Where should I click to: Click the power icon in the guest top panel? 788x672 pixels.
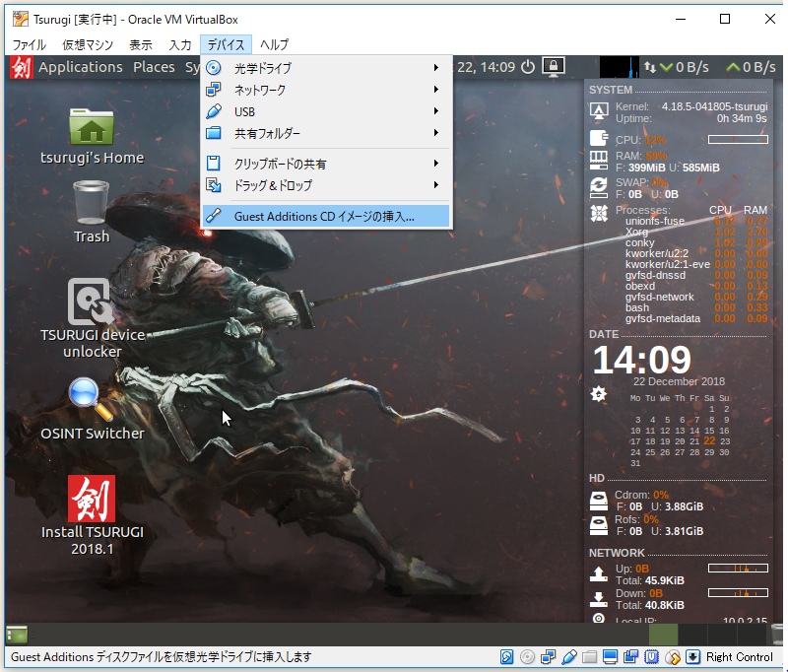tap(528, 67)
